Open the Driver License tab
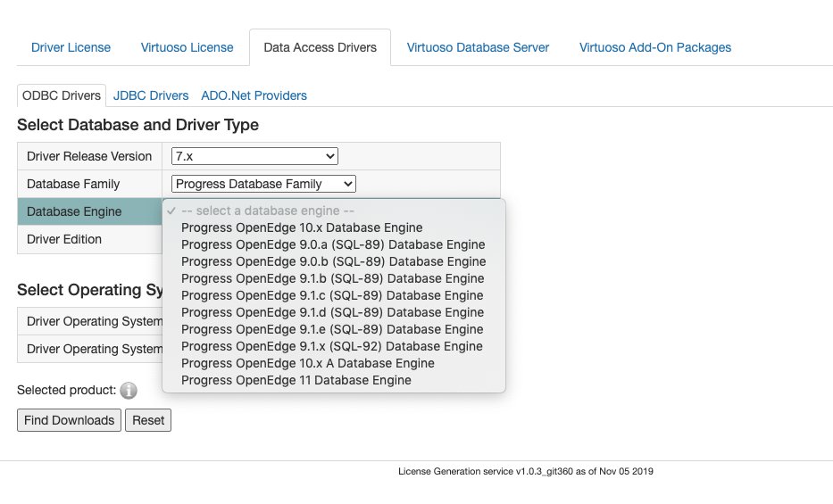The height and width of the screenshot is (504, 833). point(71,47)
